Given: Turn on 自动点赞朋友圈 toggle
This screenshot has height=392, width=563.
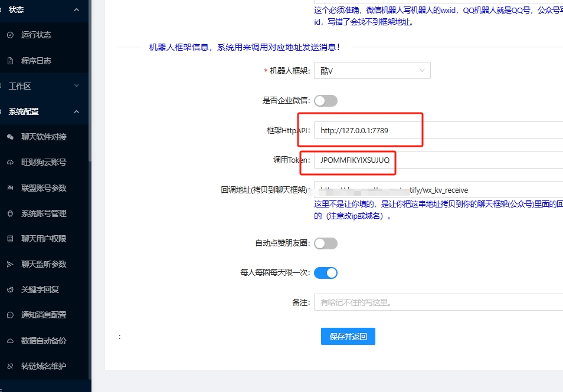Looking at the screenshot, I should coord(325,243).
